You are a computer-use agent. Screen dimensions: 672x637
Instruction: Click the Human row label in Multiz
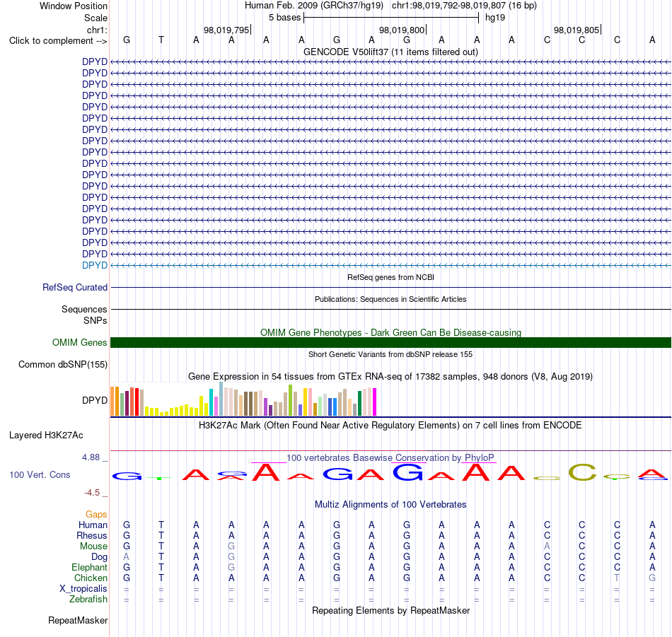93,525
